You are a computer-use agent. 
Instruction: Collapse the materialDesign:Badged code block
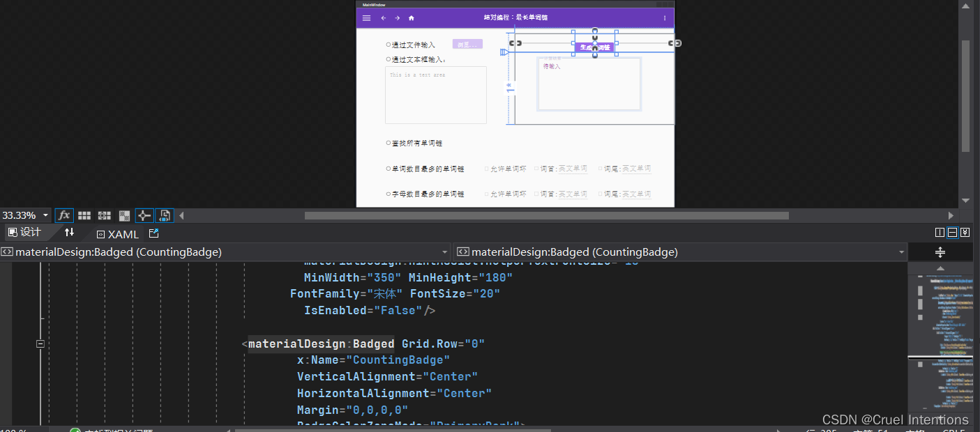(x=40, y=344)
